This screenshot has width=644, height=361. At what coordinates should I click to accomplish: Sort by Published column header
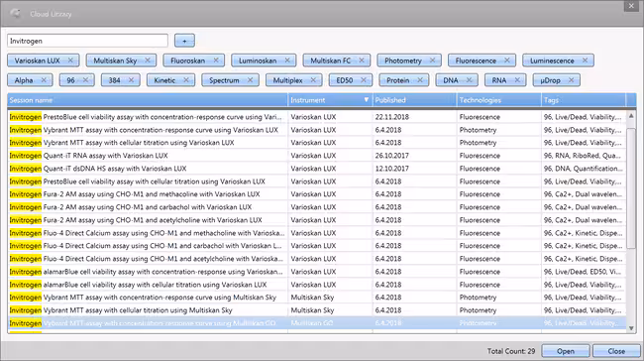[x=414, y=100]
